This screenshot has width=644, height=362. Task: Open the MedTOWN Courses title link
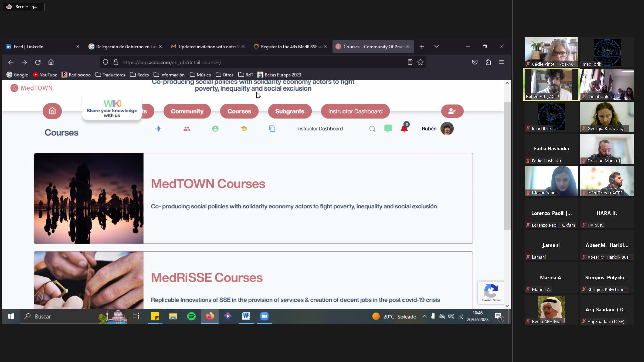pos(208,184)
